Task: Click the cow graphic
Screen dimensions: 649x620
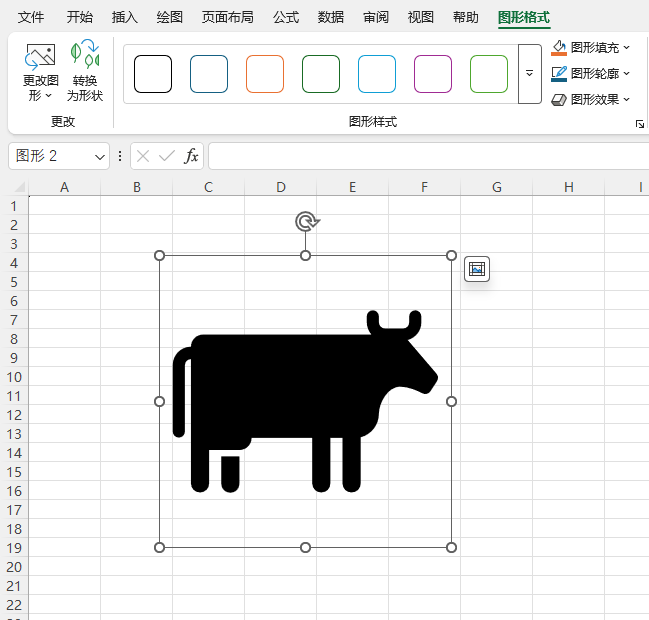Action: pos(305,401)
